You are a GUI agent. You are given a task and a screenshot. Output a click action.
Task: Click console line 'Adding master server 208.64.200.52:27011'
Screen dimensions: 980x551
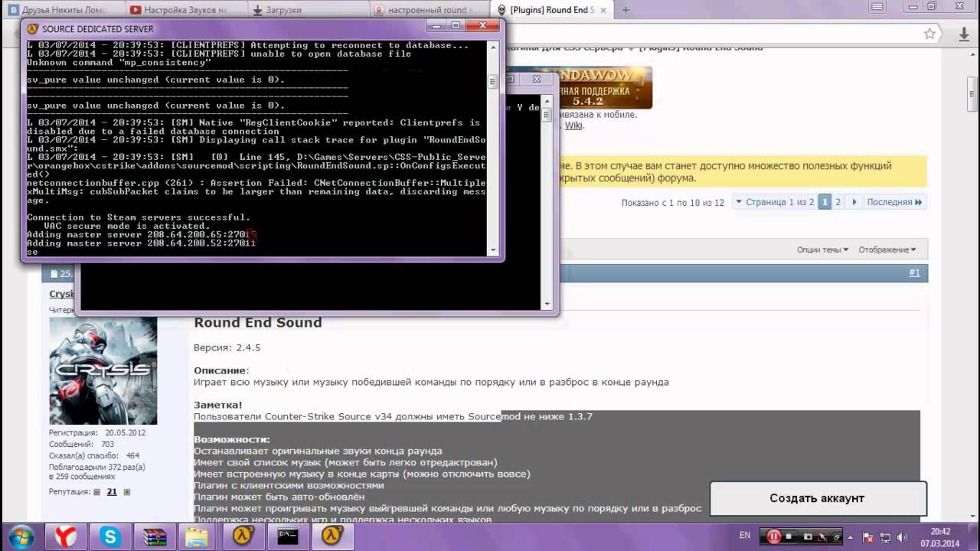tap(141, 243)
